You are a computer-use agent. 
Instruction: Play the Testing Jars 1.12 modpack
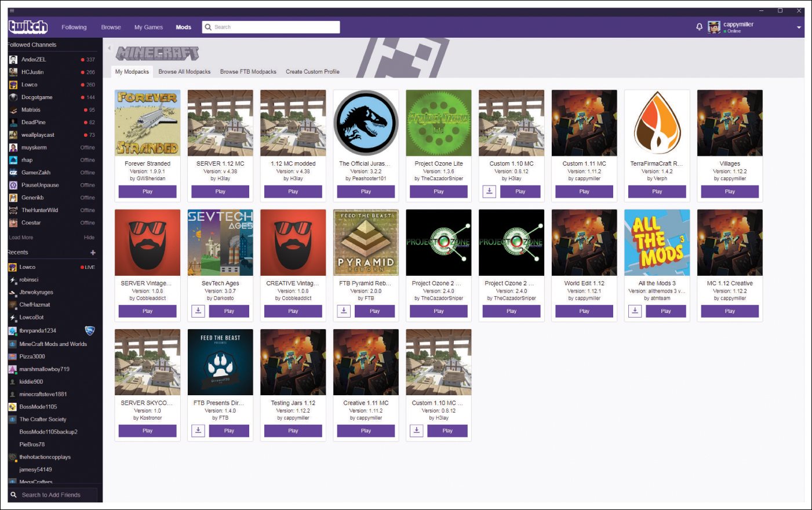[293, 431]
